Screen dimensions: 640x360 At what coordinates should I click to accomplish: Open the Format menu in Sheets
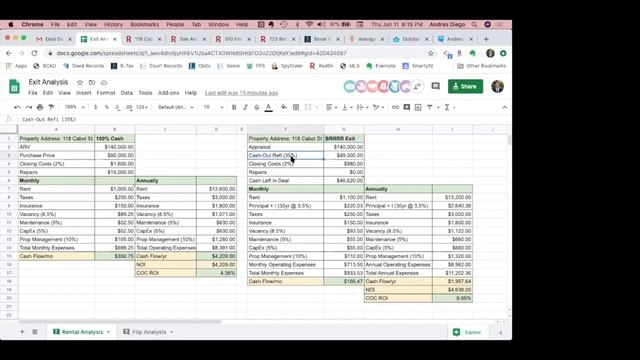pyautogui.click(x=106, y=93)
